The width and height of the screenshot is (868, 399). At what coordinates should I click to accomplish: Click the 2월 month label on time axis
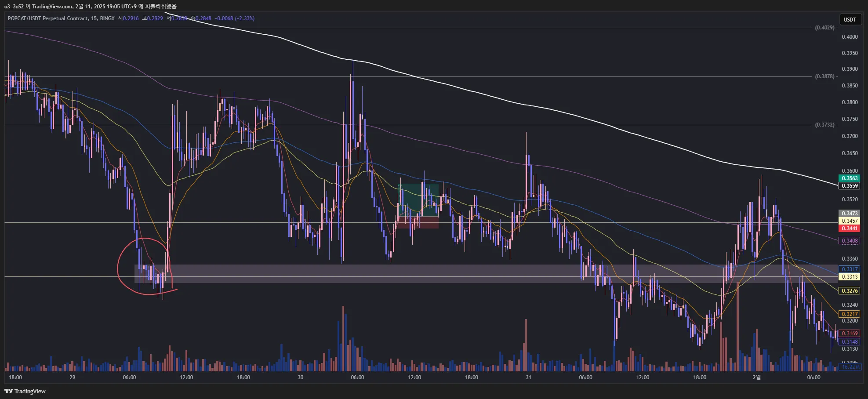coord(756,377)
